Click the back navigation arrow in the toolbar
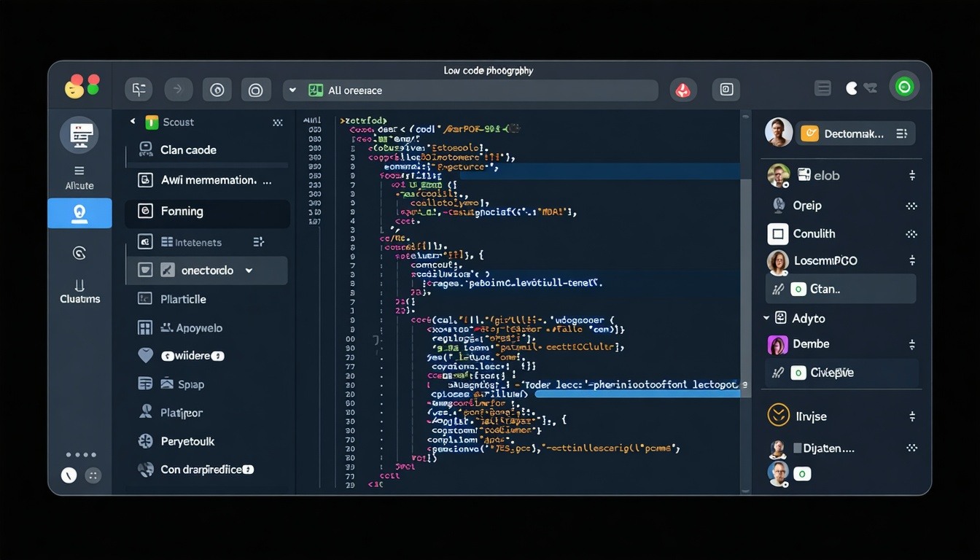980x560 pixels. click(178, 90)
